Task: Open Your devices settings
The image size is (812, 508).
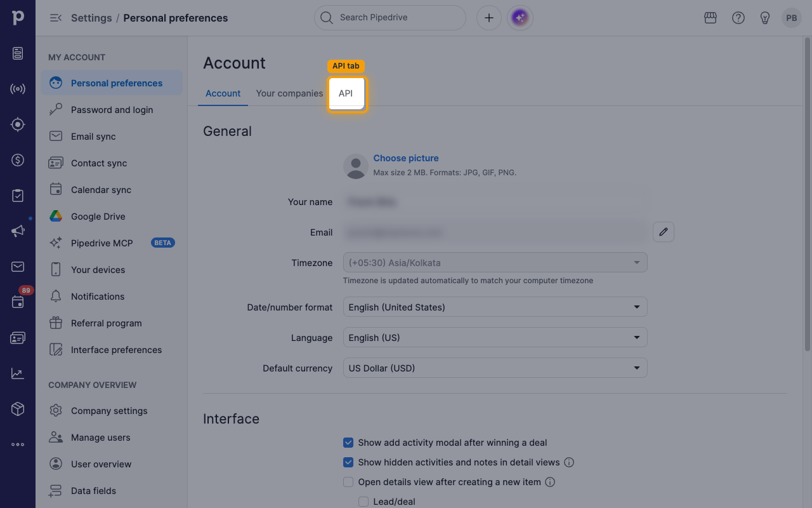Action: tap(112, 270)
